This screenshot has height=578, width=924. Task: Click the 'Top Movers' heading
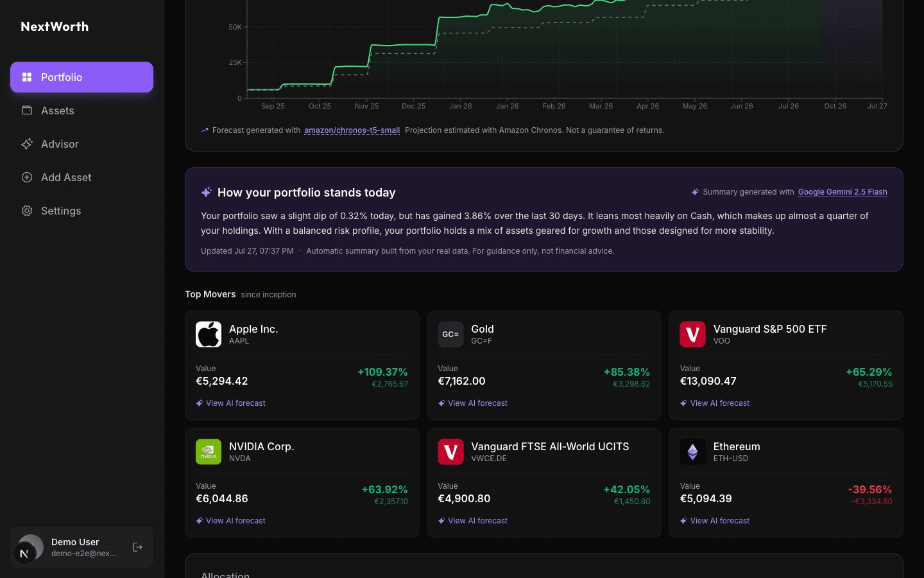(210, 294)
